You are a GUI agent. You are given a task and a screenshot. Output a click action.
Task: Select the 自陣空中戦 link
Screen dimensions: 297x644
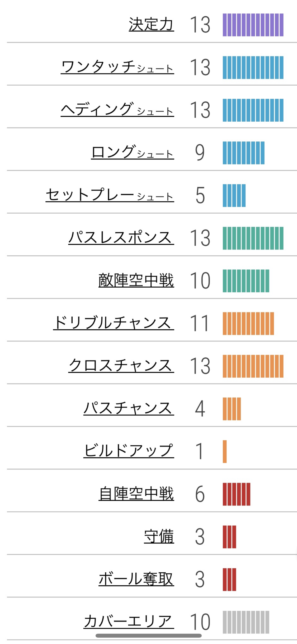click(x=136, y=494)
